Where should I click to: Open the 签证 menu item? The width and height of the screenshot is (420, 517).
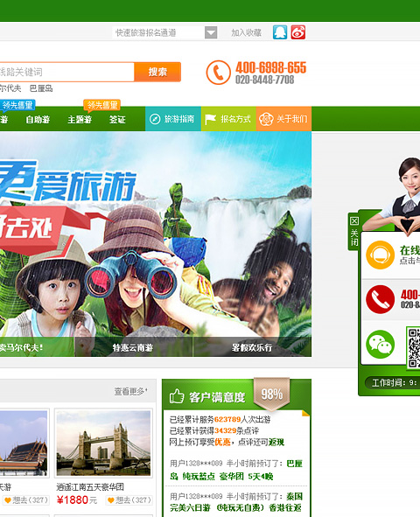[117, 120]
